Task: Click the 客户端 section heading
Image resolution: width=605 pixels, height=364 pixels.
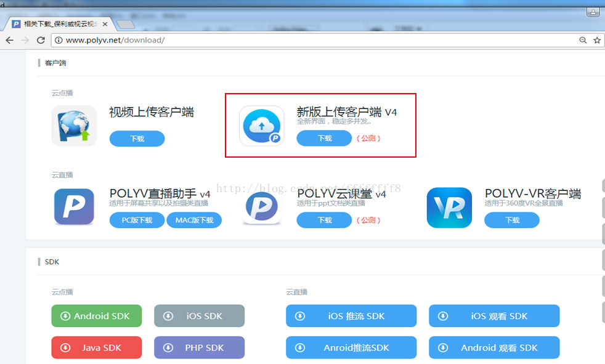Action: coord(55,63)
